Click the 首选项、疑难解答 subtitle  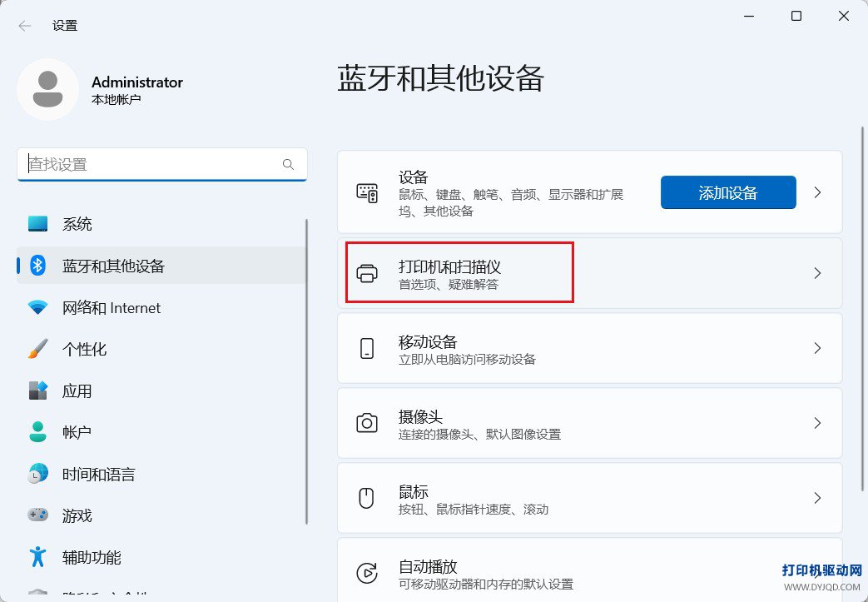point(449,285)
